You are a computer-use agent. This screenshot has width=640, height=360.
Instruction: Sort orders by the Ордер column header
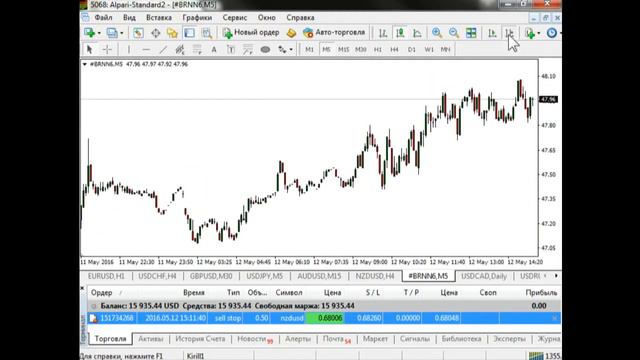tap(102, 293)
